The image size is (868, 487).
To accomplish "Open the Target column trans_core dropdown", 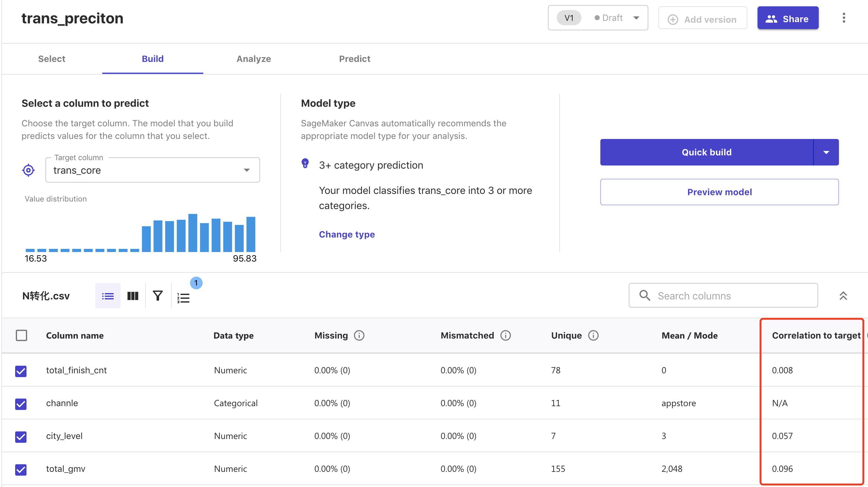I will coord(153,170).
